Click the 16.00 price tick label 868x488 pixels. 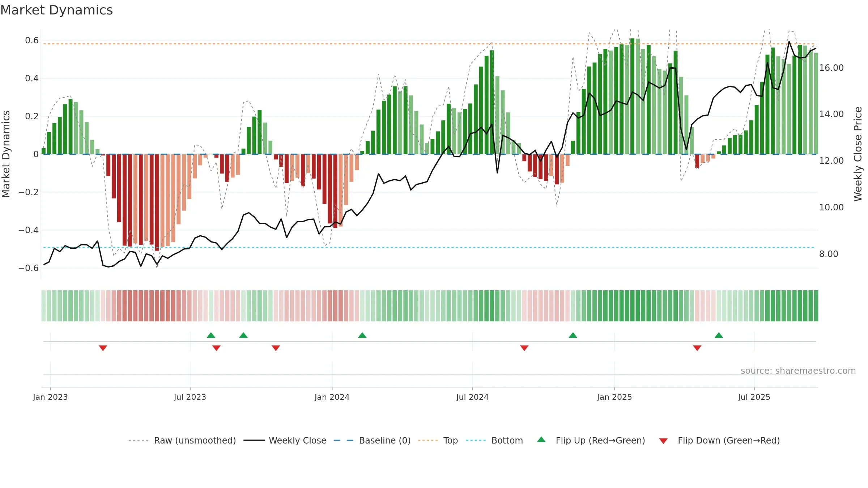coord(831,68)
